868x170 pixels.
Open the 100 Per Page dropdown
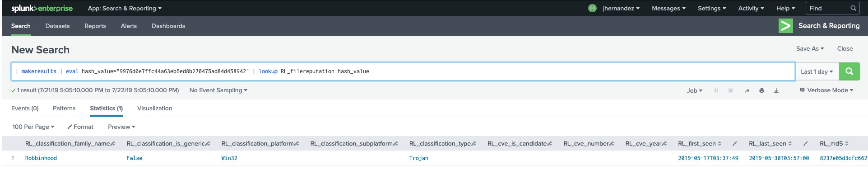33,127
